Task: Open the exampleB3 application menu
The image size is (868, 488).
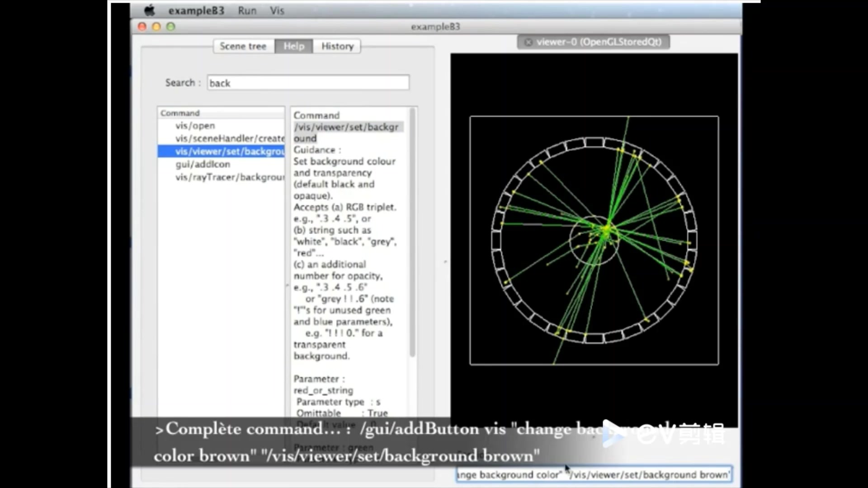Action: pyautogui.click(x=196, y=10)
